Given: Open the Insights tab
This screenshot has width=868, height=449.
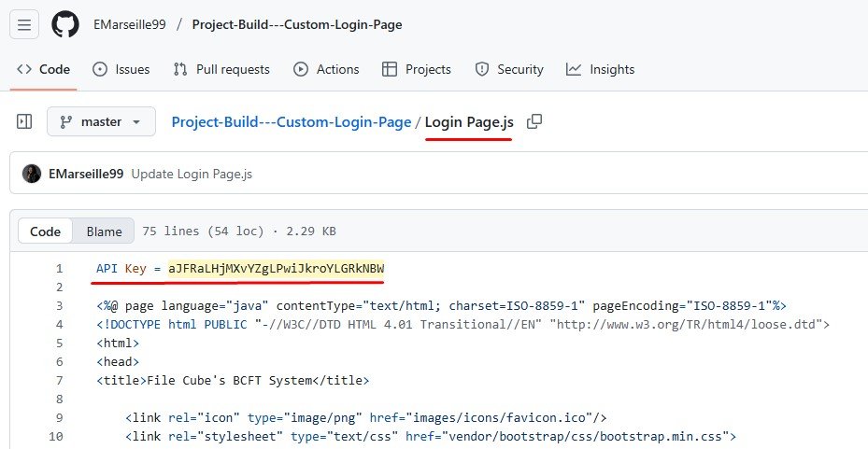Looking at the screenshot, I should click(x=600, y=70).
